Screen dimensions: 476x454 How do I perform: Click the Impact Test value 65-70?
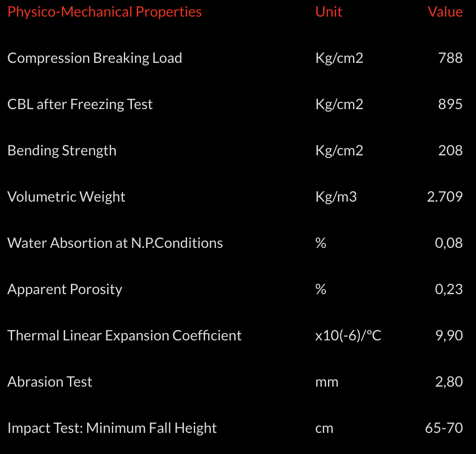tap(444, 428)
